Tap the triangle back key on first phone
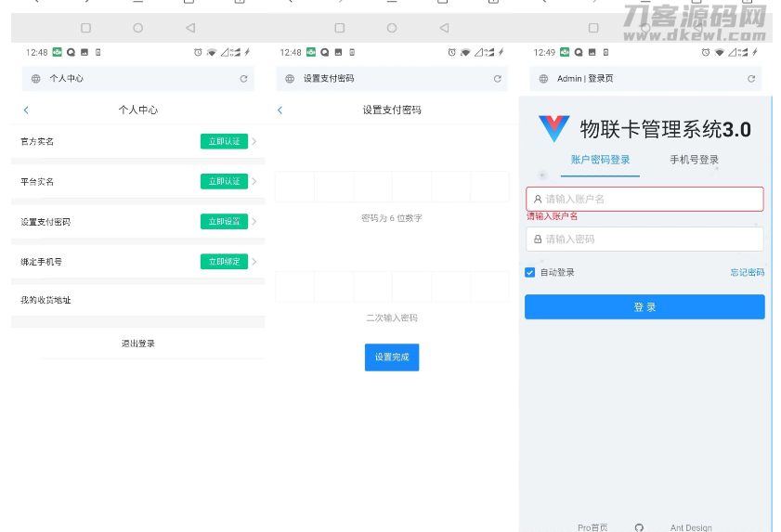The image size is (781, 532). pos(190,28)
